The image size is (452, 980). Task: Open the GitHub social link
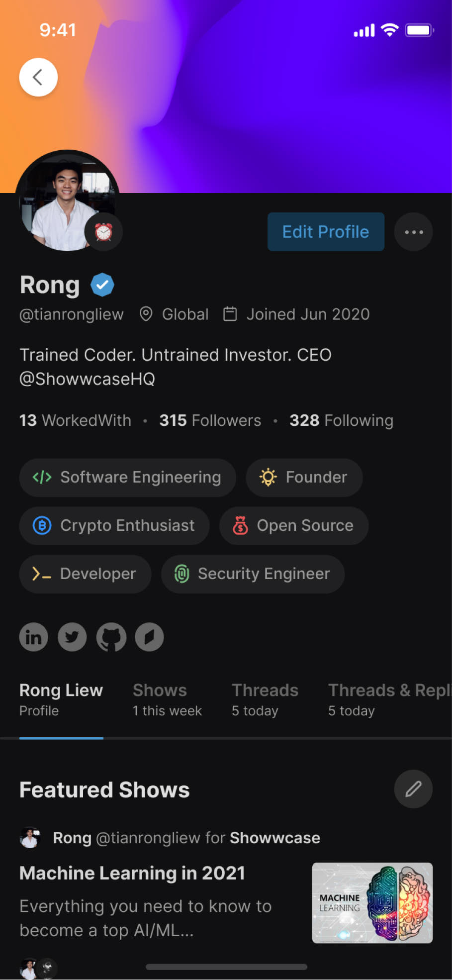tap(111, 637)
